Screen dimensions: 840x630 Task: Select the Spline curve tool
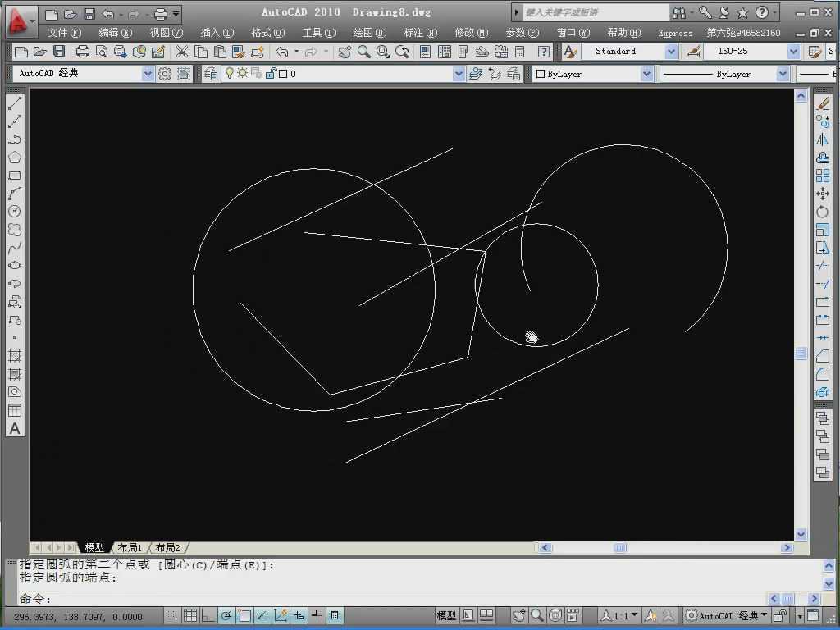(x=15, y=247)
